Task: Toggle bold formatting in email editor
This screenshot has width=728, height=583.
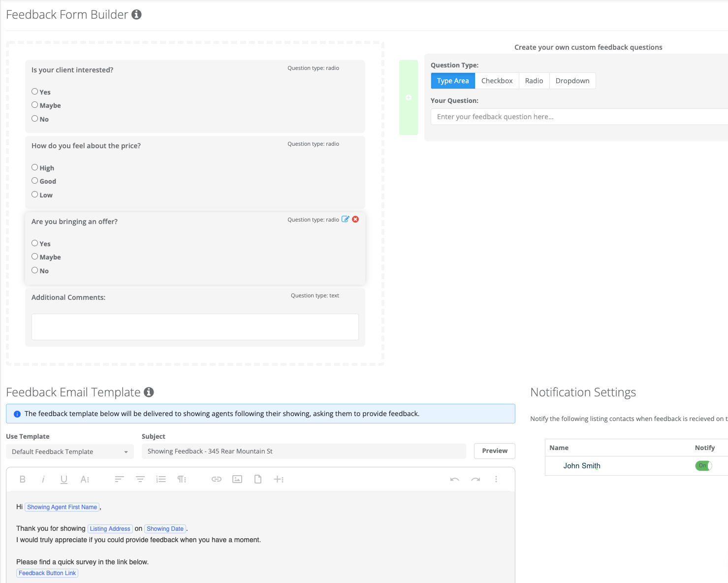Action: (23, 479)
